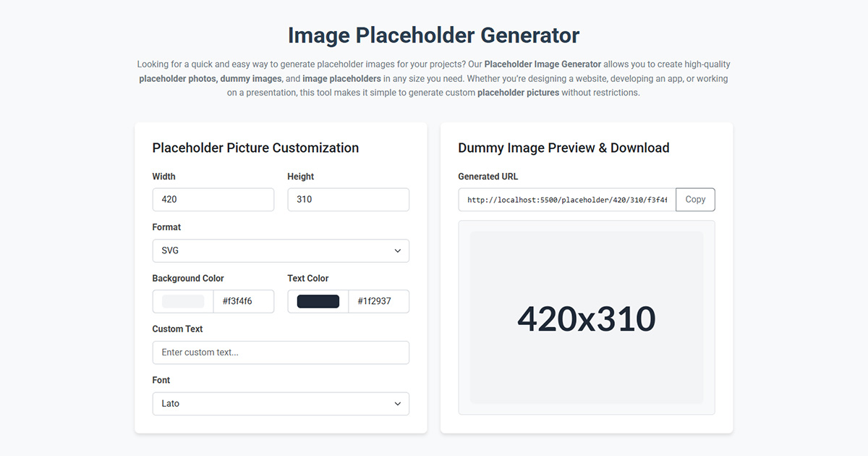Screen dimensions: 868x456
Task: Click the Background Color swatch
Action: point(182,301)
